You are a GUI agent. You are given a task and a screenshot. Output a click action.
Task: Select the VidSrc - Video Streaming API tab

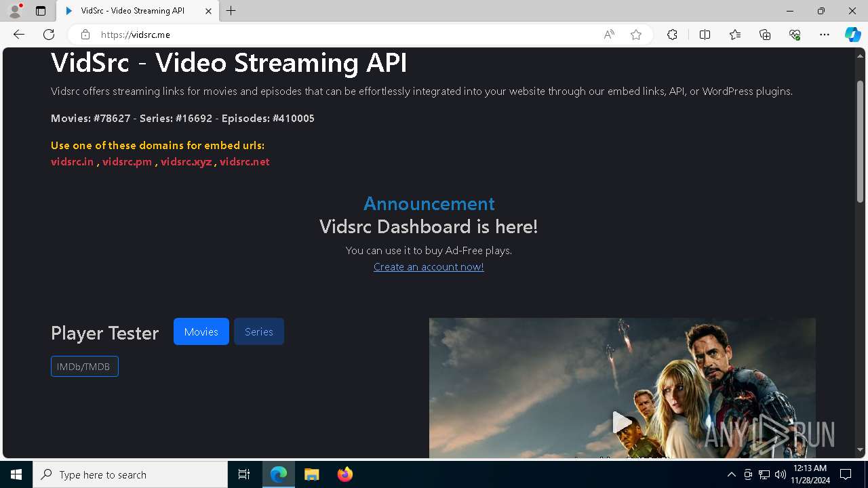click(138, 11)
